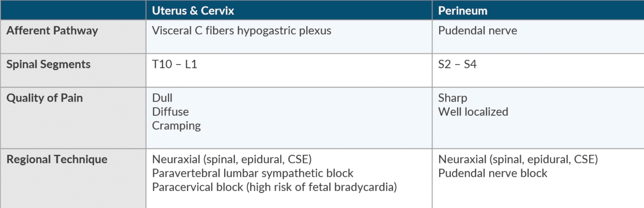644x208 pixels.
Task: Select the S2 – S4 cell
Action: [x=457, y=64]
